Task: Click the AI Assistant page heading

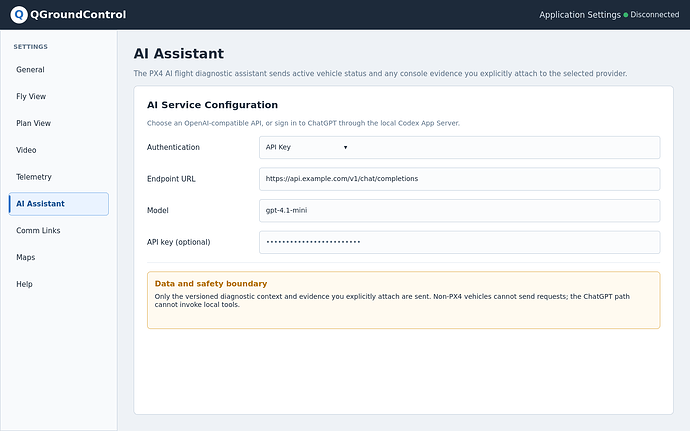Action: click(x=179, y=54)
